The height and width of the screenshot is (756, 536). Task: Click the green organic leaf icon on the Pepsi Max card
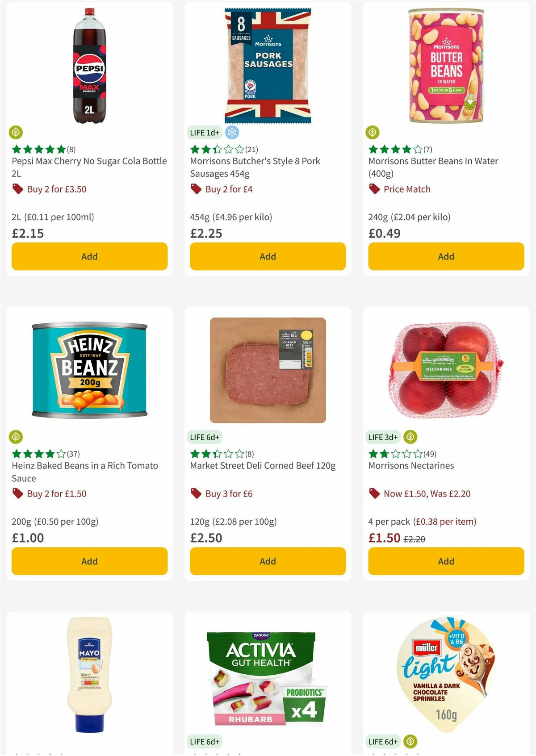pos(17,133)
